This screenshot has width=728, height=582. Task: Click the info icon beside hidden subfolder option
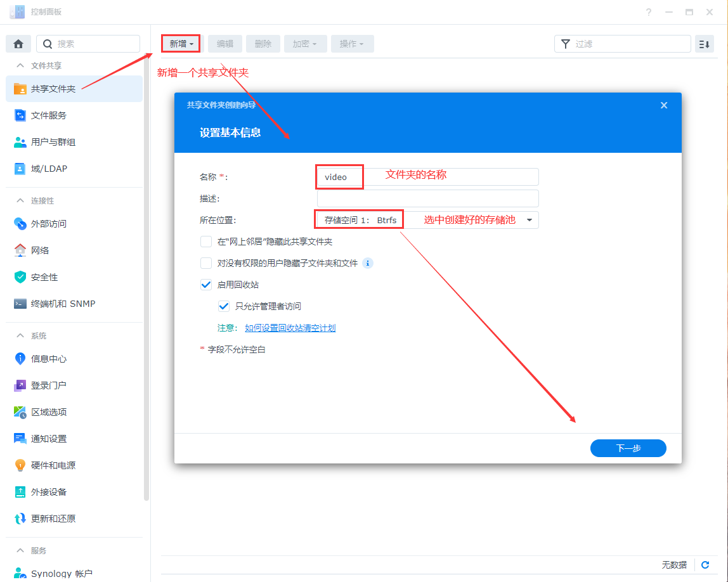pyautogui.click(x=368, y=263)
